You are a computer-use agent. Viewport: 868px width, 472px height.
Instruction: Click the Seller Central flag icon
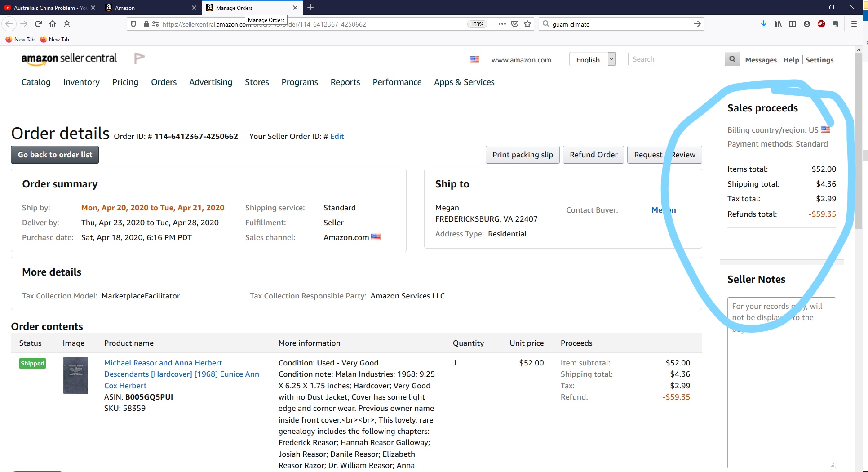tap(139, 58)
